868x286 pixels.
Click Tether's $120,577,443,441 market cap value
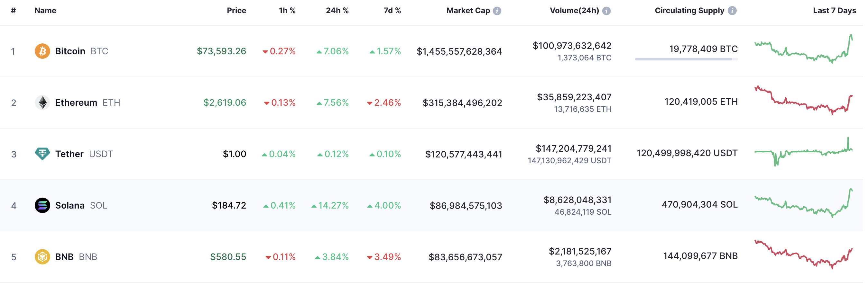[464, 155]
